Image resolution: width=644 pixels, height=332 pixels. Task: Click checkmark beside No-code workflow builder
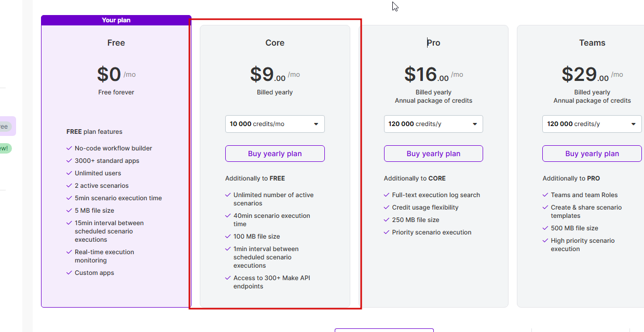coord(70,148)
